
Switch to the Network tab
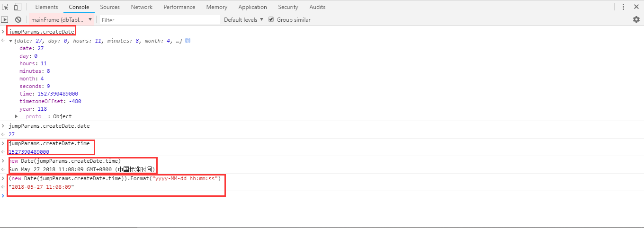pyautogui.click(x=142, y=7)
